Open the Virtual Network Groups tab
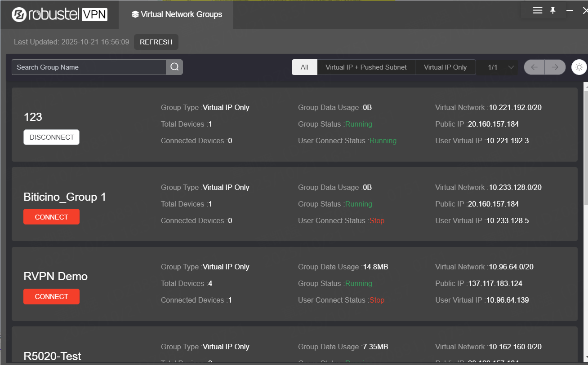 click(177, 14)
